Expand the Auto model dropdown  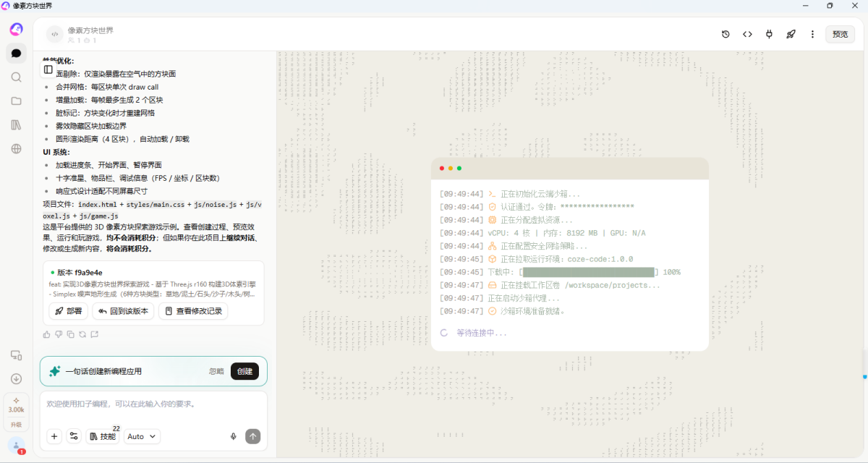point(142,436)
